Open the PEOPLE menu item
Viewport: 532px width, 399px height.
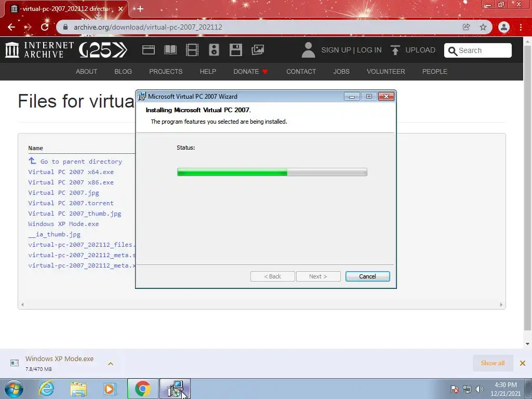[435, 72]
